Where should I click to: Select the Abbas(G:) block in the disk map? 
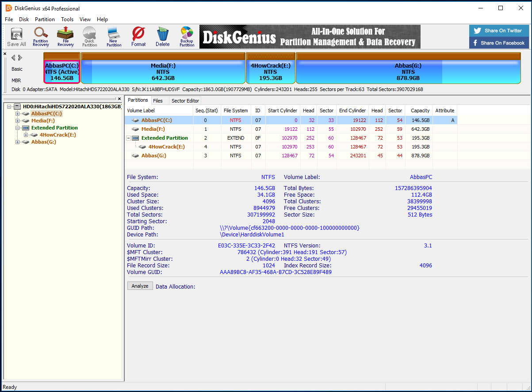pyautogui.click(x=408, y=68)
